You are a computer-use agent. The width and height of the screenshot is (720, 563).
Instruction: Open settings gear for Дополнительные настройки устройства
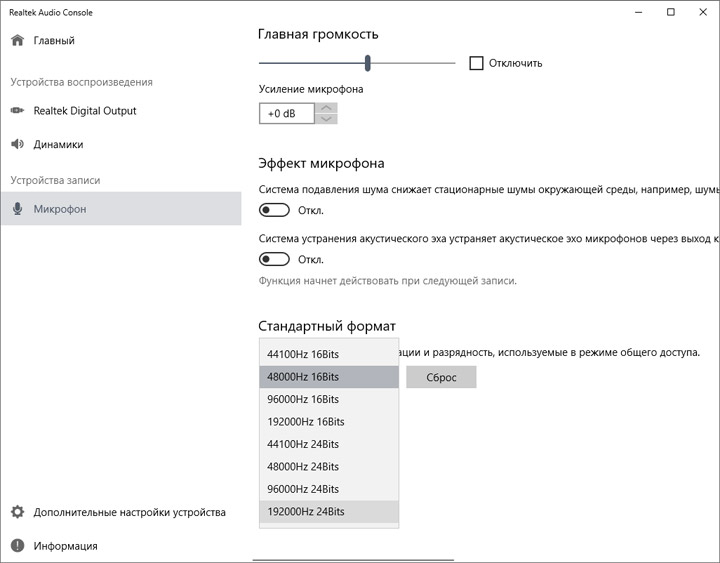click(x=17, y=512)
